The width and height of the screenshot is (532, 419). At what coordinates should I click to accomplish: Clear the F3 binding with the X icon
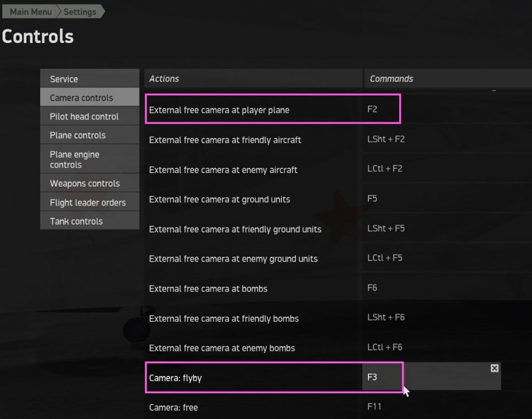coord(494,368)
